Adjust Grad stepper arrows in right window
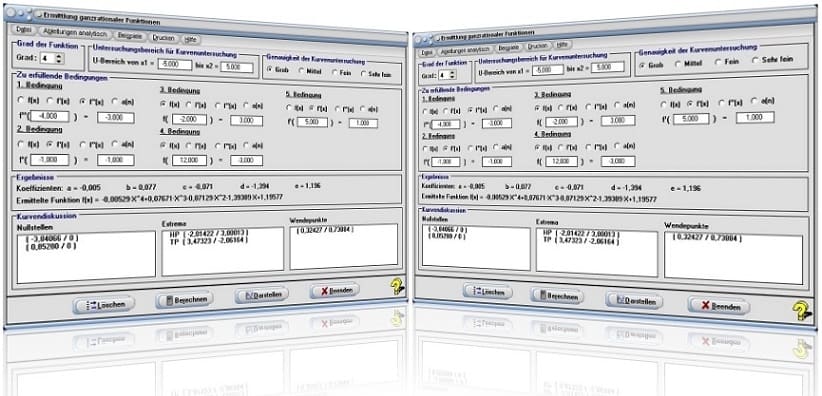The height and width of the screenshot is (396, 822). tap(452, 75)
